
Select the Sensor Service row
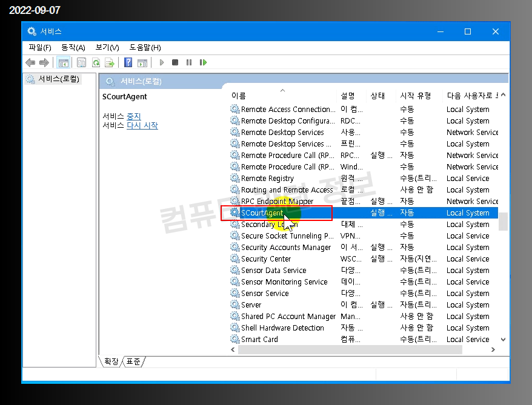point(364,293)
